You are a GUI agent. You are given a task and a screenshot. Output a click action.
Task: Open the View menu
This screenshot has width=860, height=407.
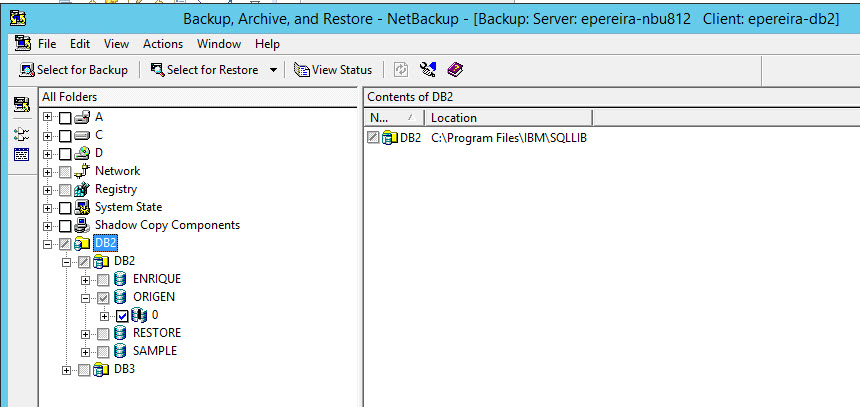click(x=116, y=44)
